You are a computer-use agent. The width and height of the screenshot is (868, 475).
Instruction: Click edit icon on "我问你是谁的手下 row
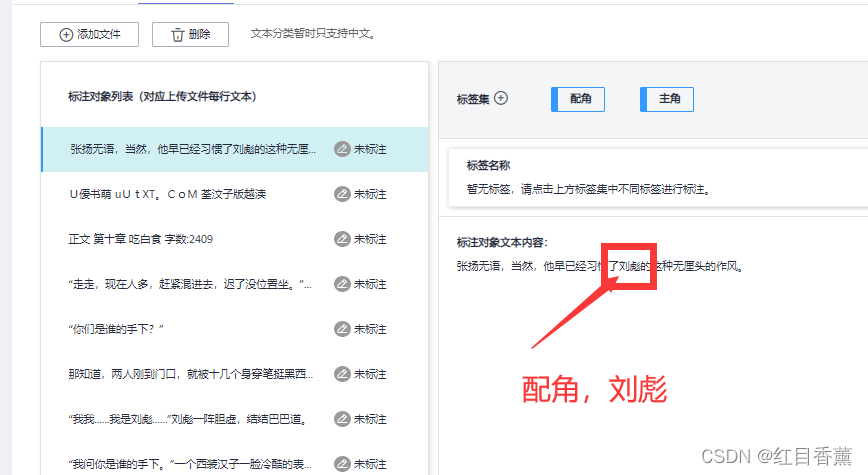tap(342, 463)
